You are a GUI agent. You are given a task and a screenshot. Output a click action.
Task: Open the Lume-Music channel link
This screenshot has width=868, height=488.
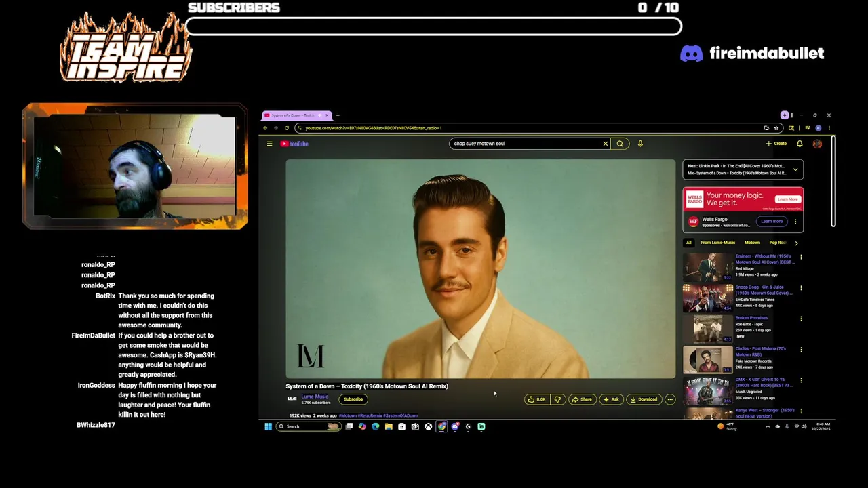click(315, 396)
